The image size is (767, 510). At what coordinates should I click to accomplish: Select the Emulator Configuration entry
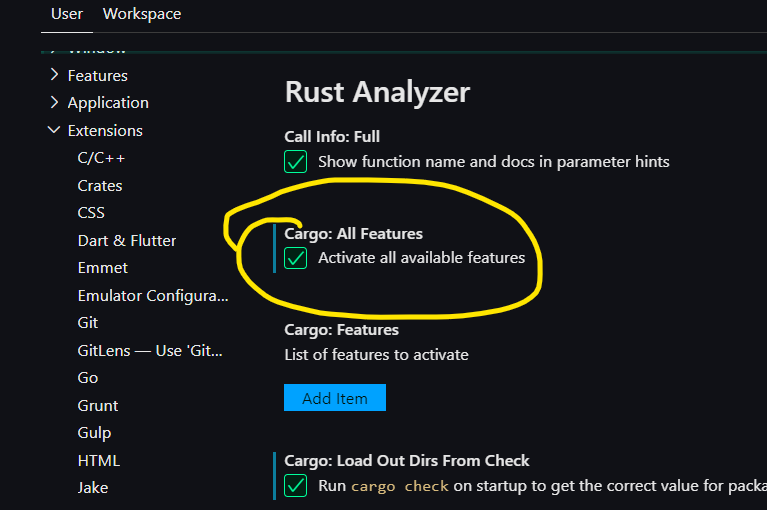153,296
